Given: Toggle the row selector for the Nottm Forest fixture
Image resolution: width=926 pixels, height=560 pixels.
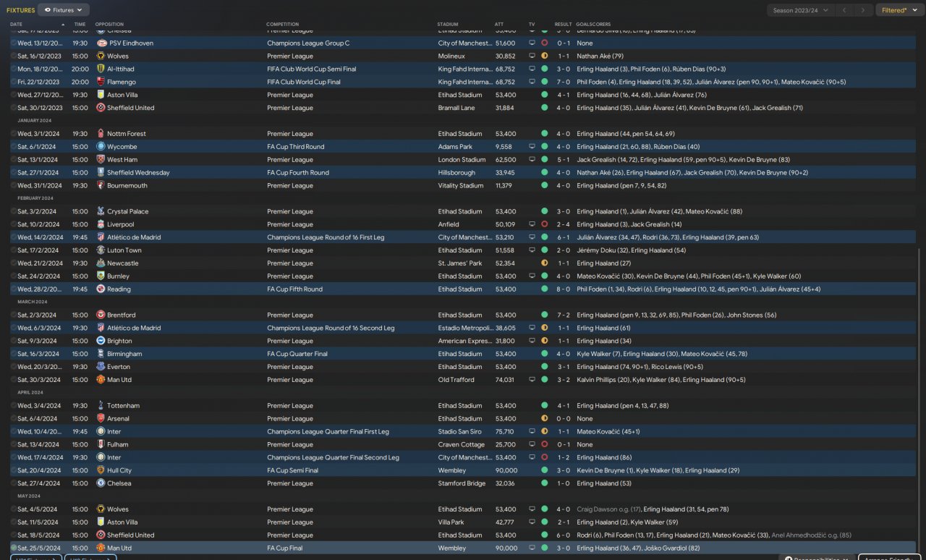Looking at the screenshot, I should point(14,134).
